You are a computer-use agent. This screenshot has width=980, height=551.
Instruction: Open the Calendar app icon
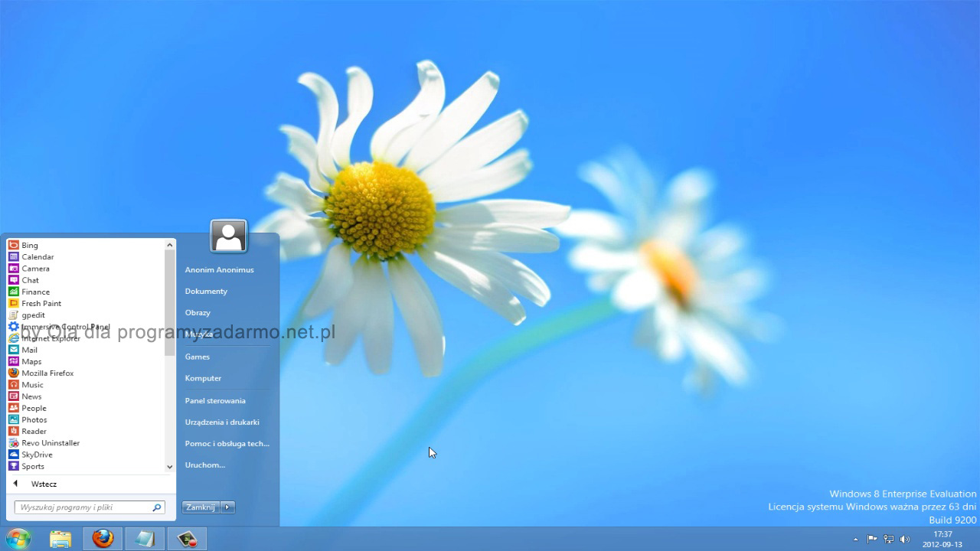tap(13, 256)
